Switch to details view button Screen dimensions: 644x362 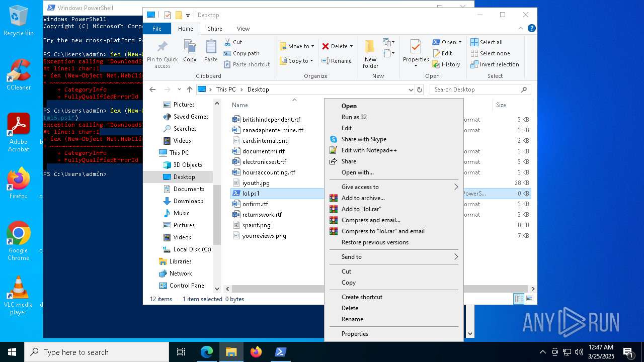519,299
